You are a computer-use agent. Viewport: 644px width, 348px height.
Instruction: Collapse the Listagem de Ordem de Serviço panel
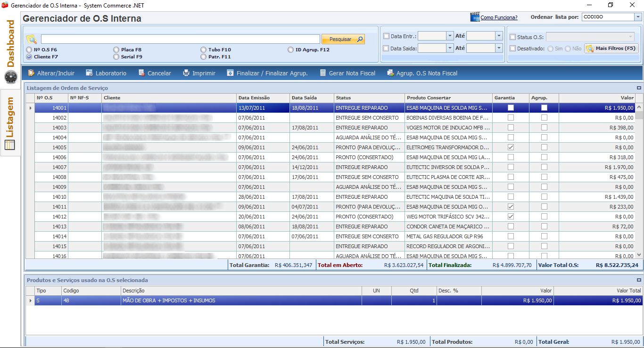point(639,88)
